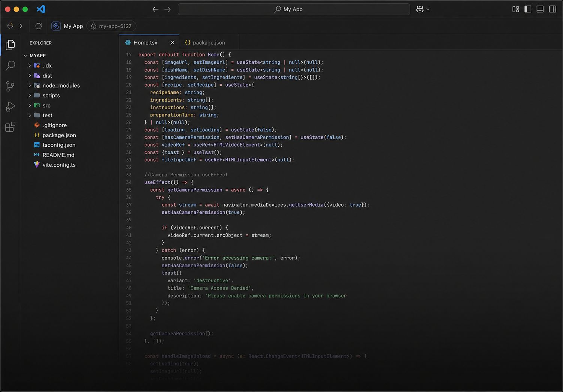
Task: Click the EXPLORER panel header
Action: [40, 43]
